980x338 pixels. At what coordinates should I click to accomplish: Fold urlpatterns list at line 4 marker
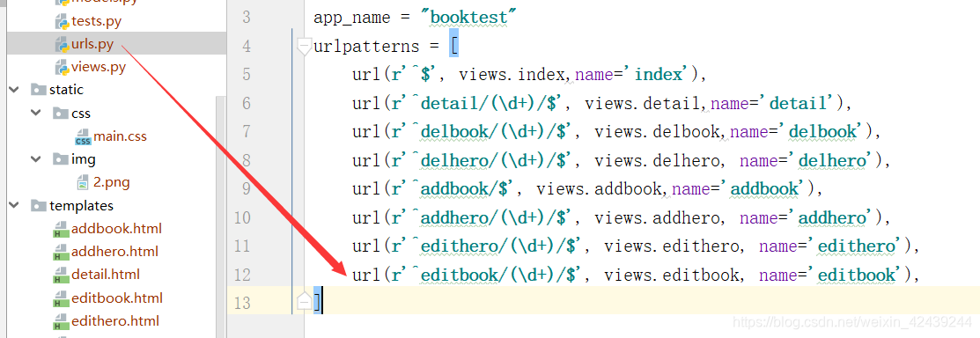pyautogui.click(x=304, y=47)
